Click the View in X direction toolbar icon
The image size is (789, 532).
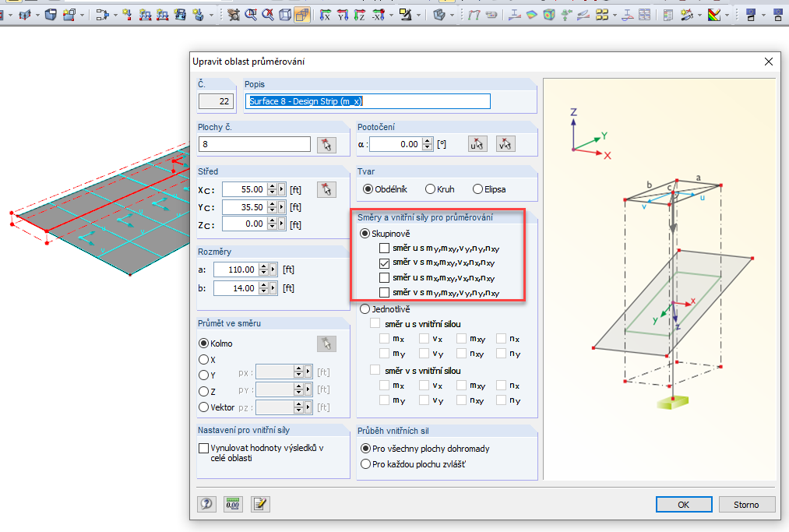click(325, 15)
